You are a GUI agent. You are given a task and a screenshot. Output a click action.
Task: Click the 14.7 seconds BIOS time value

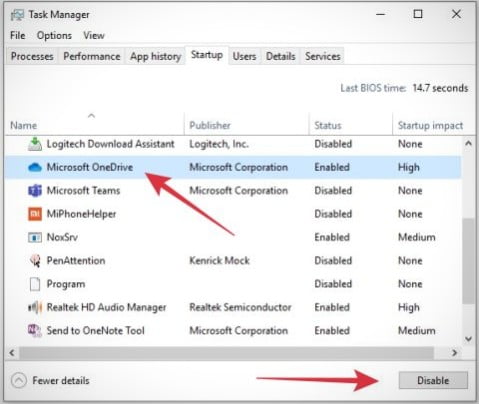pyautogui.click(x=440, y=88)
